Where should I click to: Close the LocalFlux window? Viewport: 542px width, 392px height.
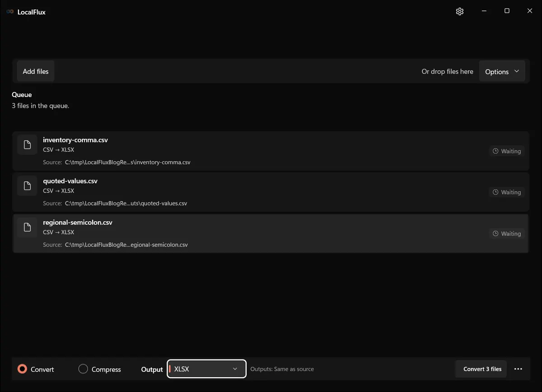tap(530, 11)
